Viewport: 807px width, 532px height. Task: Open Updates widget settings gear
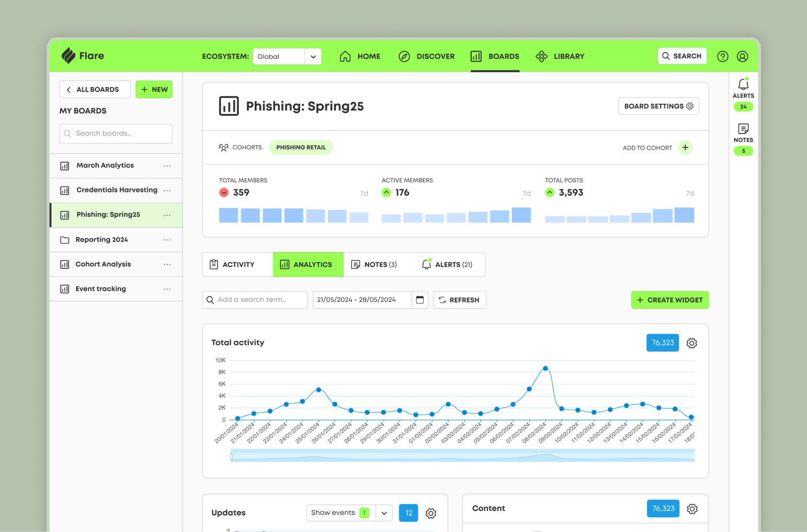[431, 513]
